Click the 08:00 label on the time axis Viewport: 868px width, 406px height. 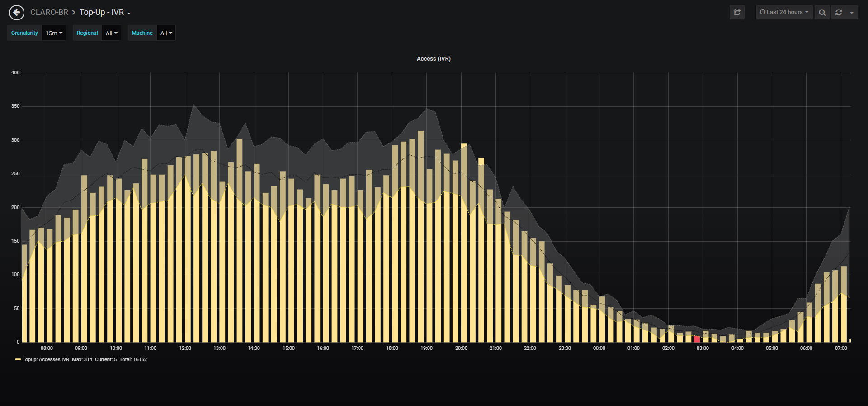(47, 348)
